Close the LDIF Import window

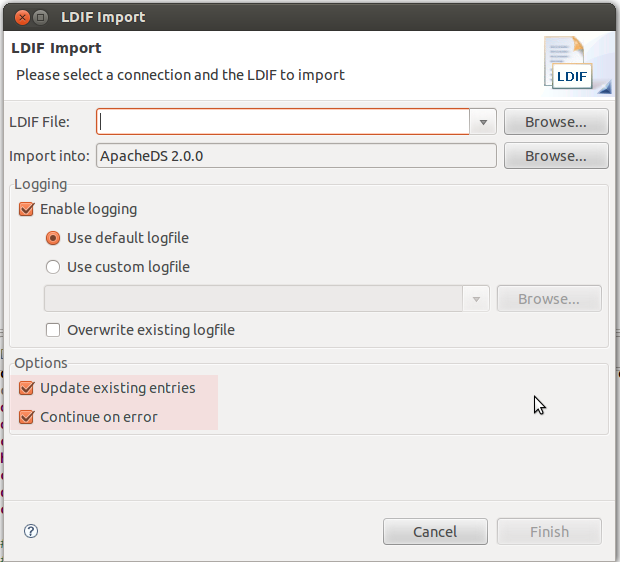(x=22, y=17)
